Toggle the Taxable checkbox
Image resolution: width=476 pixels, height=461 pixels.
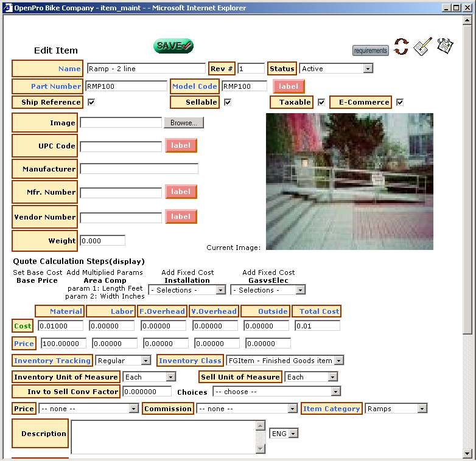[321, 102]
